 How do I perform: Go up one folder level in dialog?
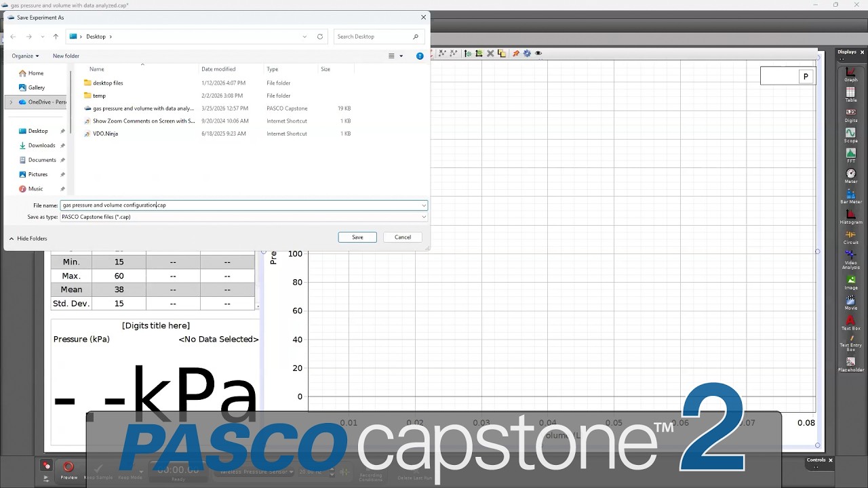[56, 37]
